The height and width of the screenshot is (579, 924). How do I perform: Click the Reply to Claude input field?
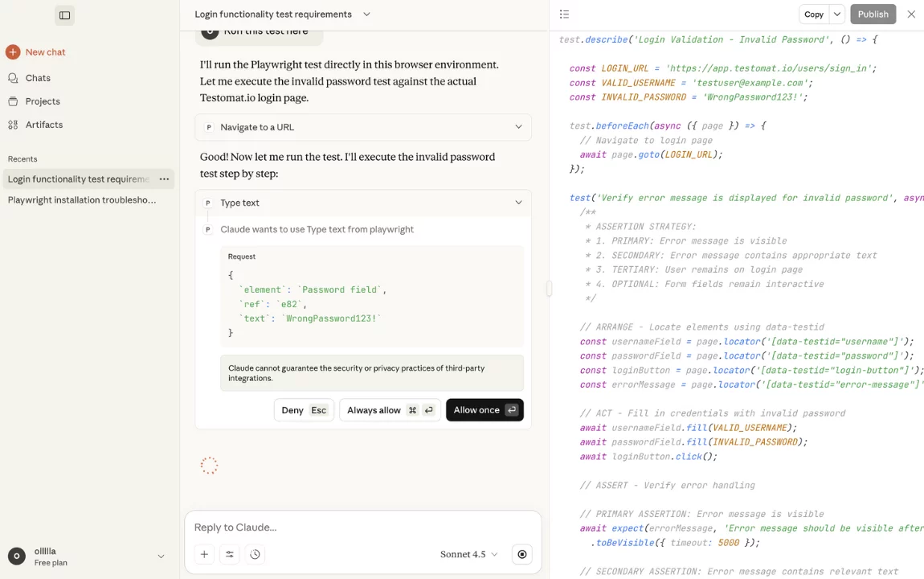click(x=362, y=528)
